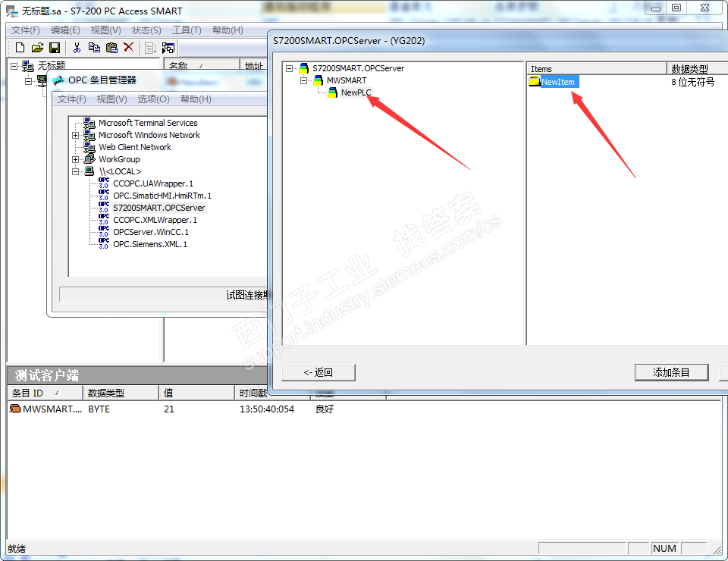Create a new project with the New file icon

tap(20, 47)
